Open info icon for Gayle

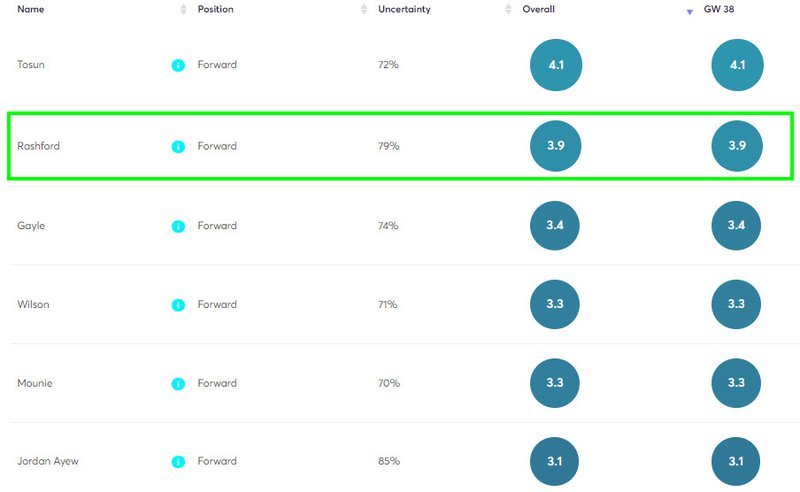click(178, 226)
